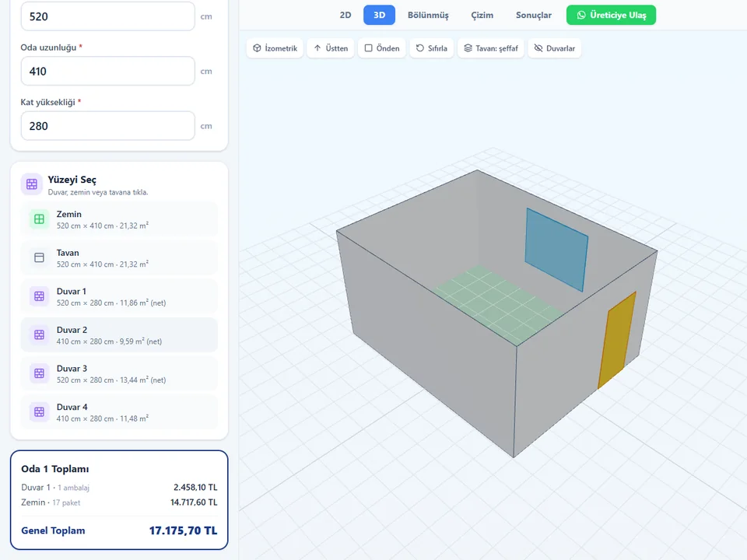Toggle Tavan: şeffaf ceiling transparency

[491, 48]
